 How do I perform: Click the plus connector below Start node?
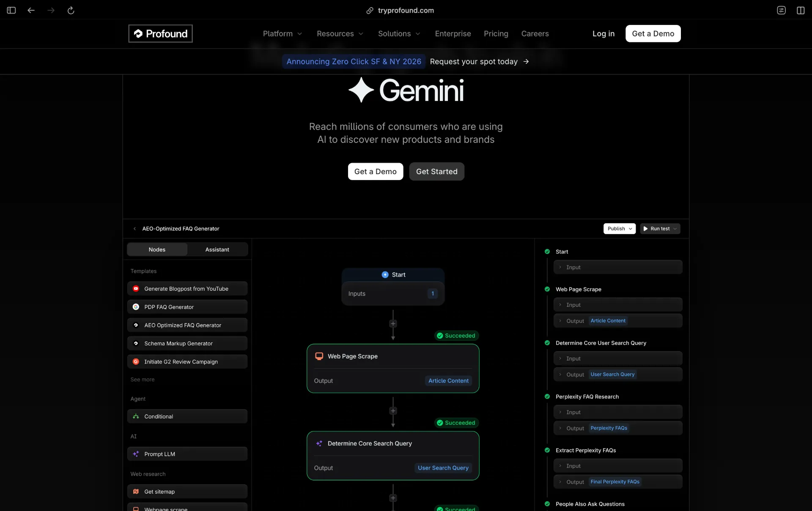(393, 324)
